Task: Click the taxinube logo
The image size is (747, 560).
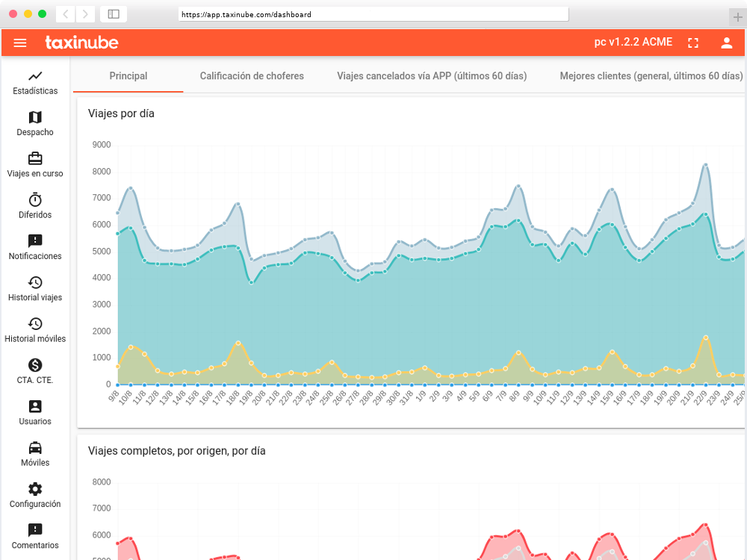Action: tap(81, 43)
